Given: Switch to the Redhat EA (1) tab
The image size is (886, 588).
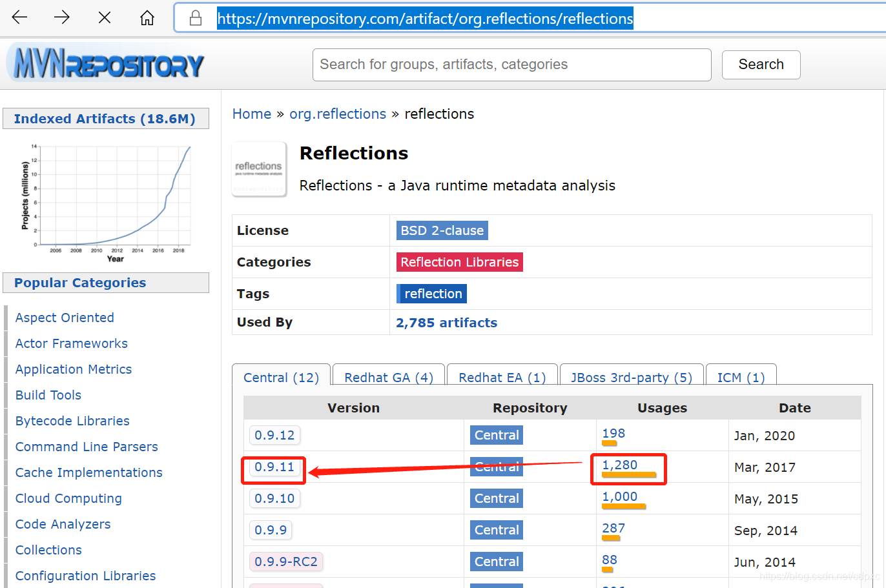Looking at the screenshot, I should coord(502,378).
